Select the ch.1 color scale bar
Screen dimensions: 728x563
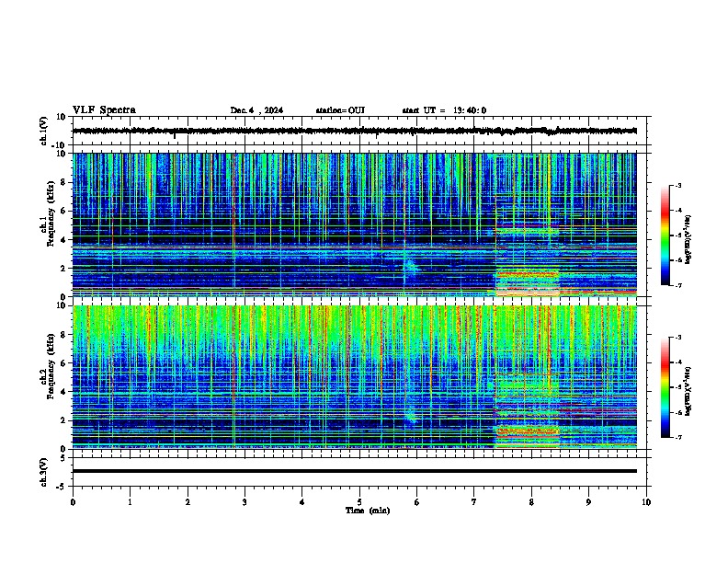(665, 236)
